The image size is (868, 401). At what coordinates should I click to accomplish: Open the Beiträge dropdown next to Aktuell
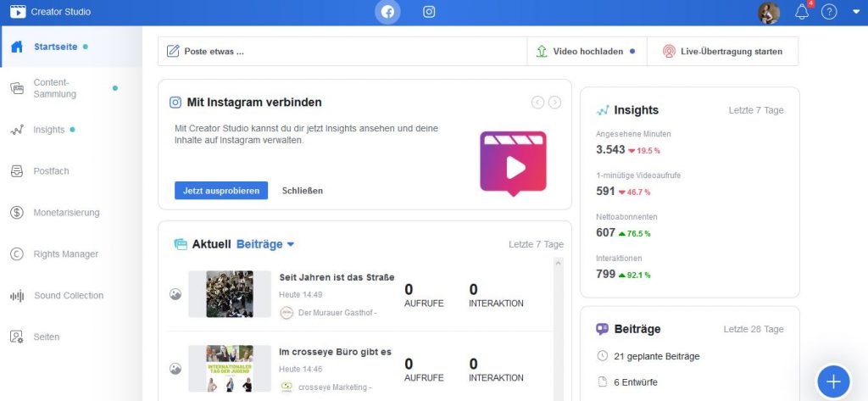coord(265,244)
